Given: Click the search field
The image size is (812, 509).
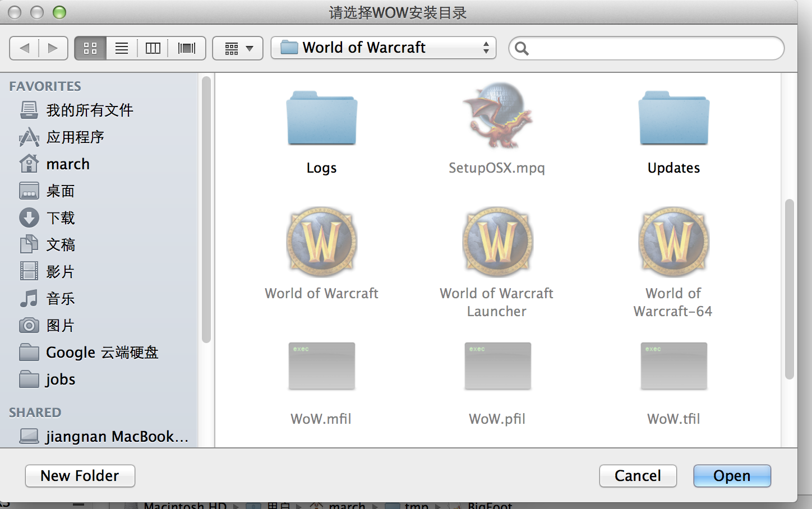Looking at the screenshot, I should click(647, 48).
